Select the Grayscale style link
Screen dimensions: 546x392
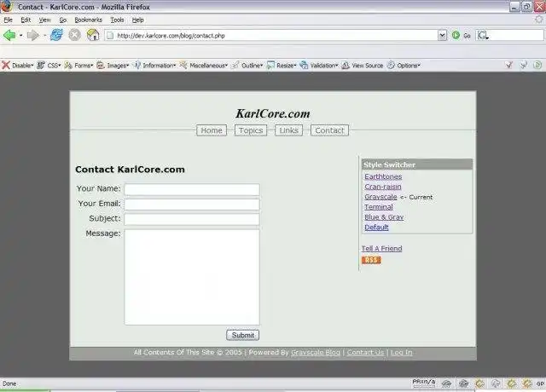(x=380, y=197)
